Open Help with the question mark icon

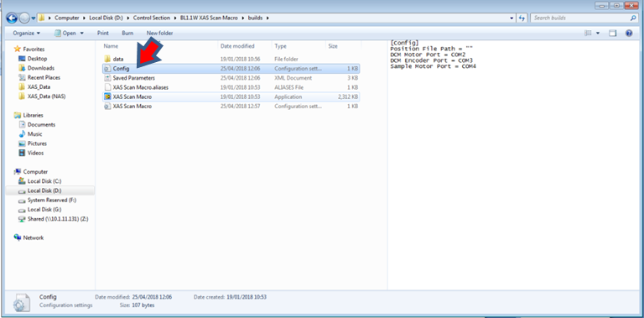pos(629,34)
